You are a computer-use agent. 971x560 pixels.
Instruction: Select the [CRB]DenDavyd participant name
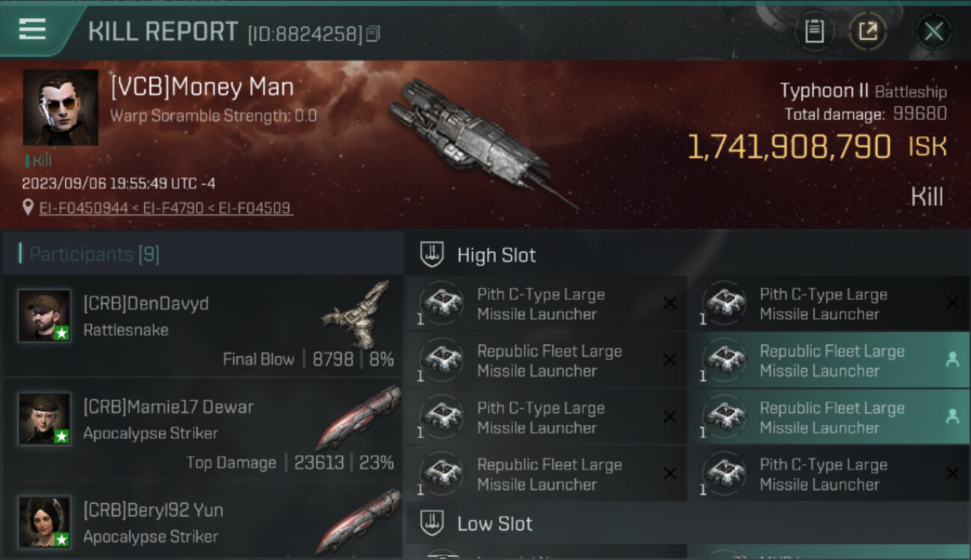point(146,304)
